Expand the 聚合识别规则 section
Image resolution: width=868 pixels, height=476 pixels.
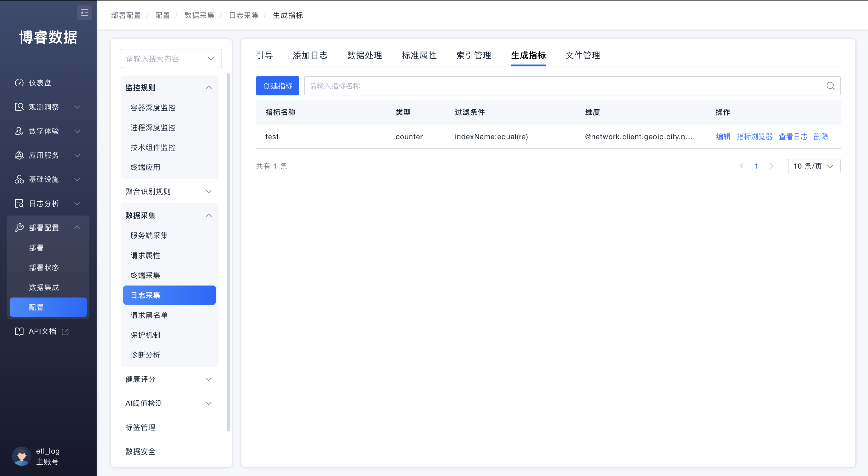(x=208, y=191)
